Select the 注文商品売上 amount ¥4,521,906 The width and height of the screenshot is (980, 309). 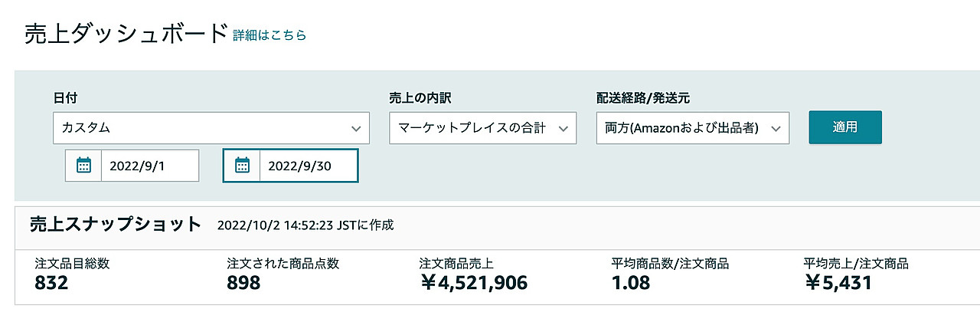point(474,283)
